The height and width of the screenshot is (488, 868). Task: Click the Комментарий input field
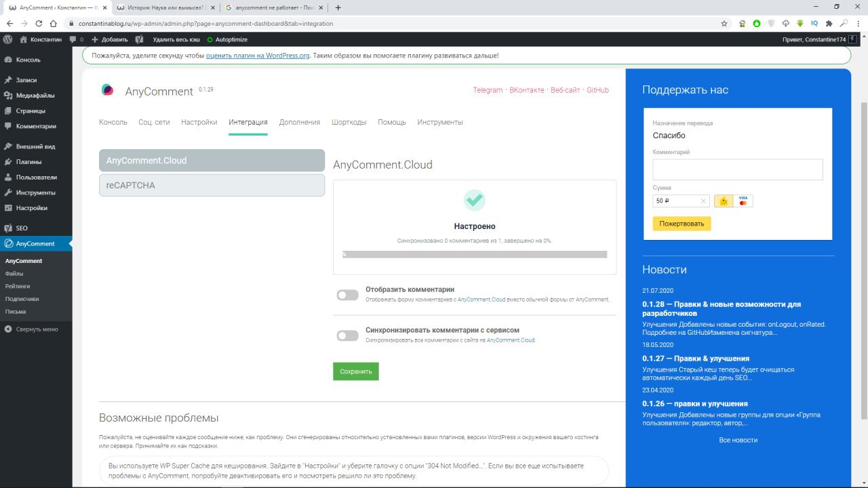[x=738, y=169]
